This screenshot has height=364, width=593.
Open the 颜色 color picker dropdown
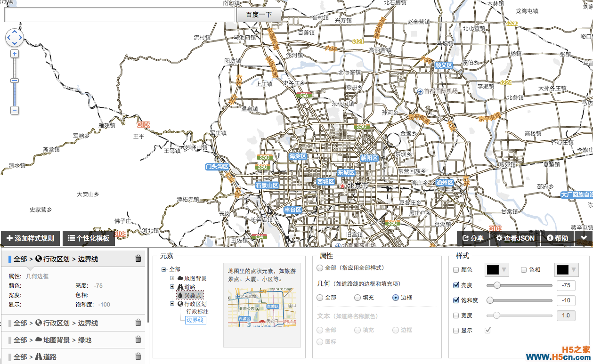pyautogui.click(x=498, y=270)
